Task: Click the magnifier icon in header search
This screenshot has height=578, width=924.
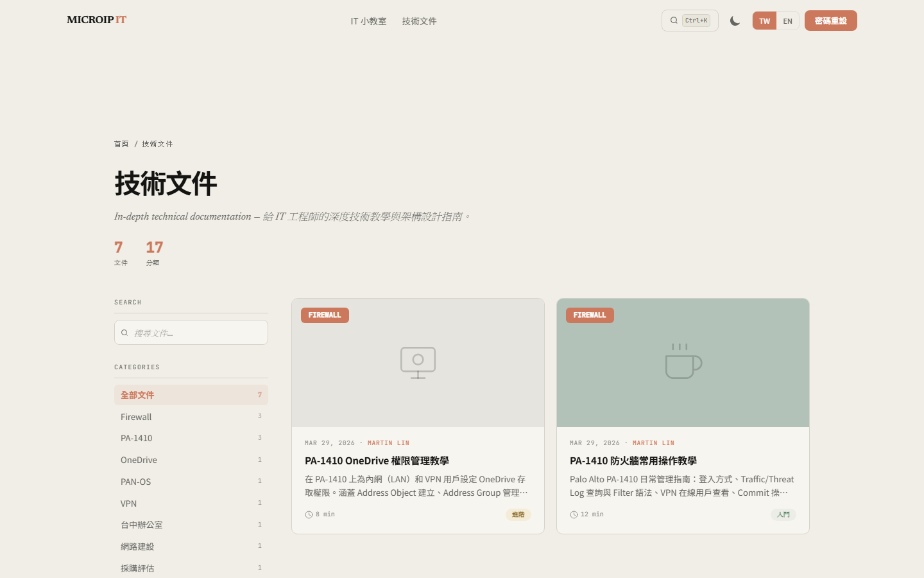Action: (x=674, y=21)
